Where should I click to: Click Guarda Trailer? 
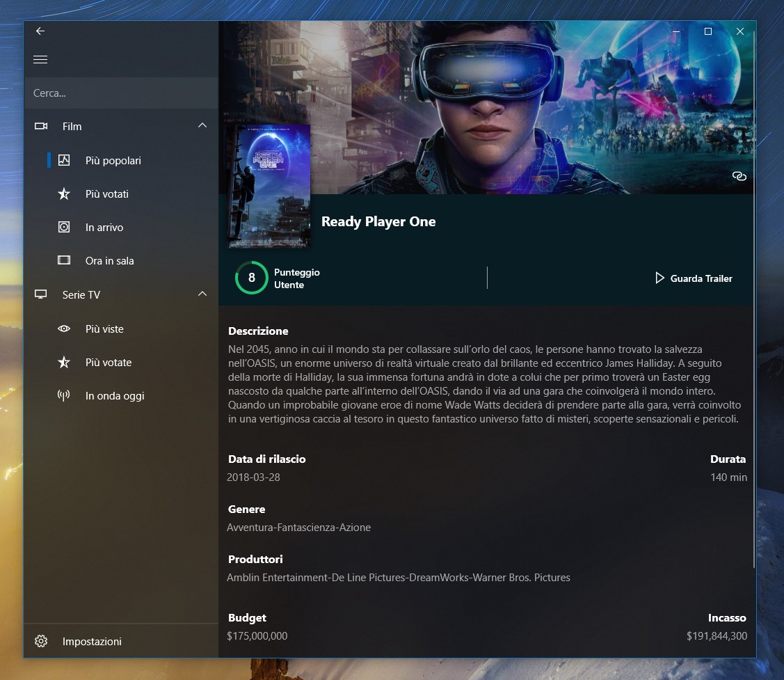pos(694,278)
